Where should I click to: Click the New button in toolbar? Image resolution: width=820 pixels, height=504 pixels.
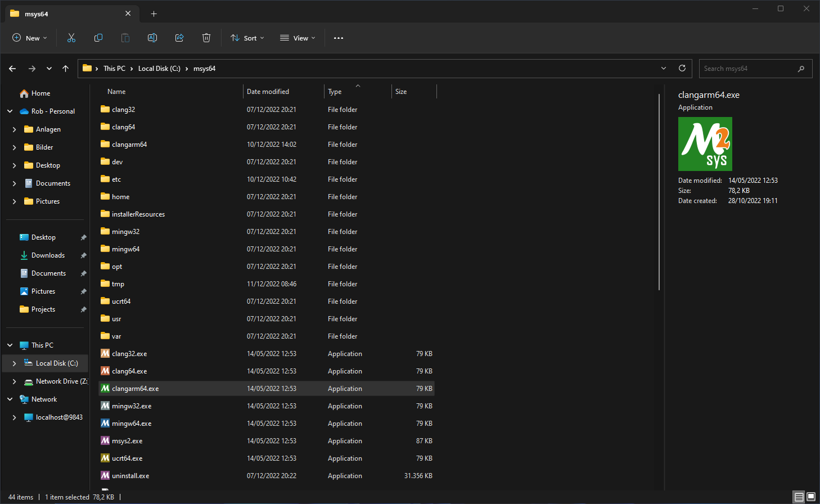30,38
